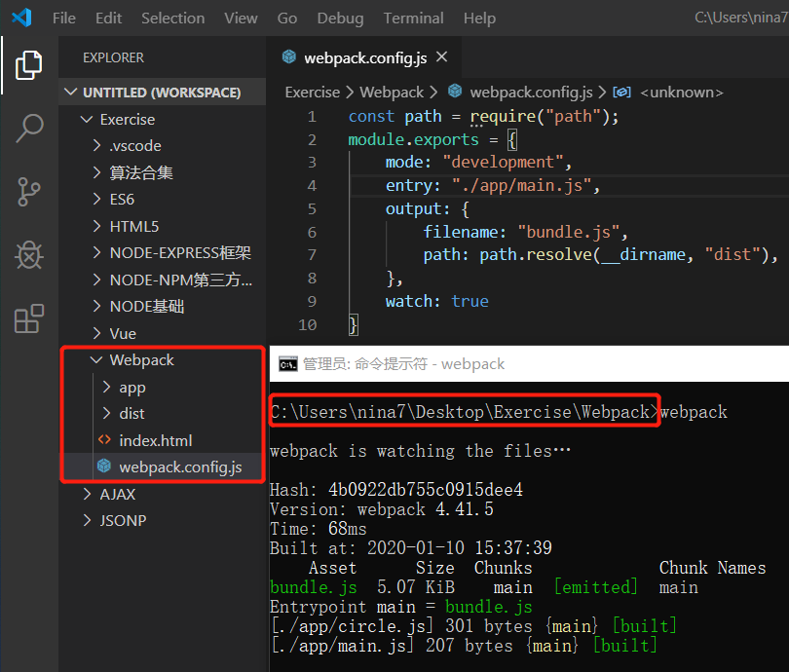789x672 pixels.
Task: Click the EXPLORER panel title
Action: tap(113, 57)
